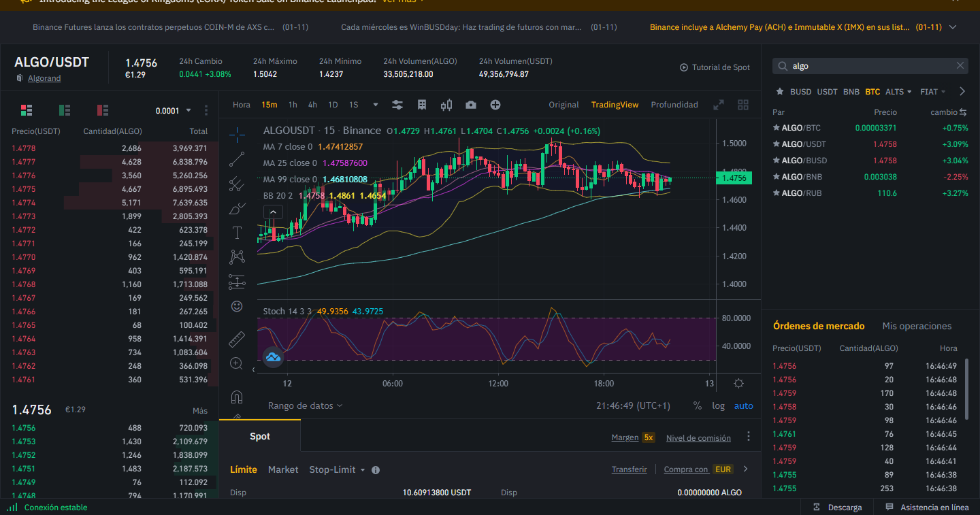Toggle auto scale on the chart

[743, 405]
